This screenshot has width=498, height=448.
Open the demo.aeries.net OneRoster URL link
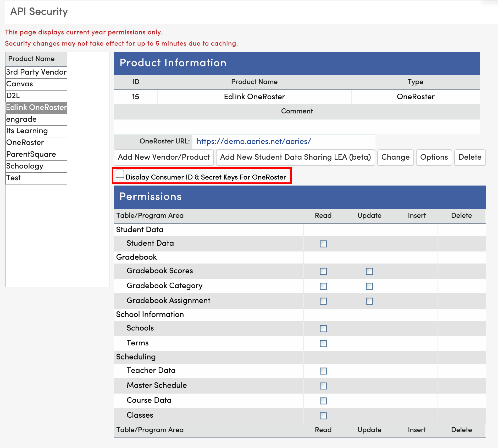point(254,141)
